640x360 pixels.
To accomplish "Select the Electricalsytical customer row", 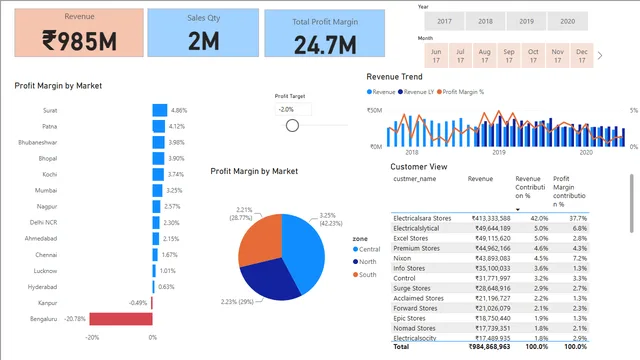I will (x=490, y=228).
